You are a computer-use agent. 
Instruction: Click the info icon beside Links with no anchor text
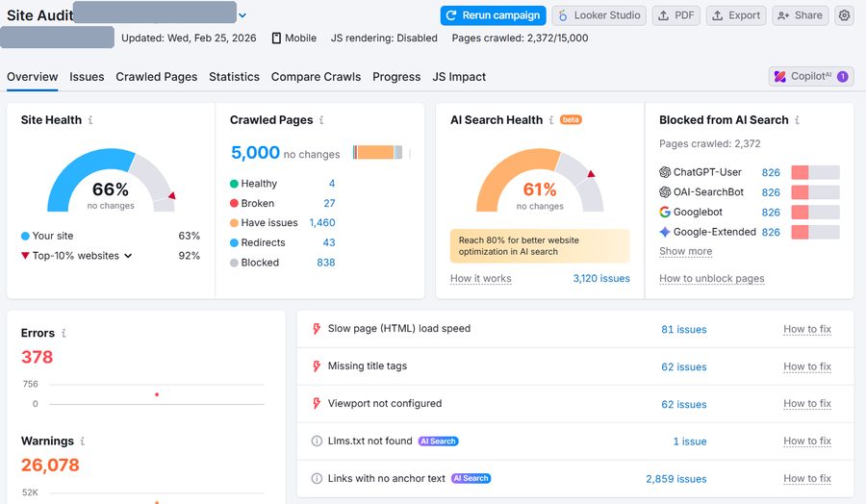[x=317, y=479]
